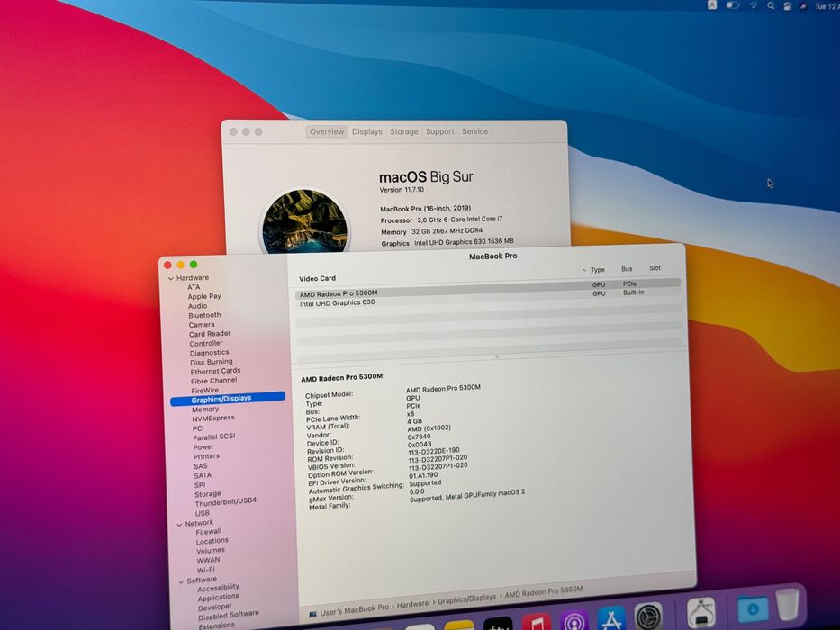840x630 pixels.
Task: Select NVMExpress in the sidebar
Action: coord(213,418)
